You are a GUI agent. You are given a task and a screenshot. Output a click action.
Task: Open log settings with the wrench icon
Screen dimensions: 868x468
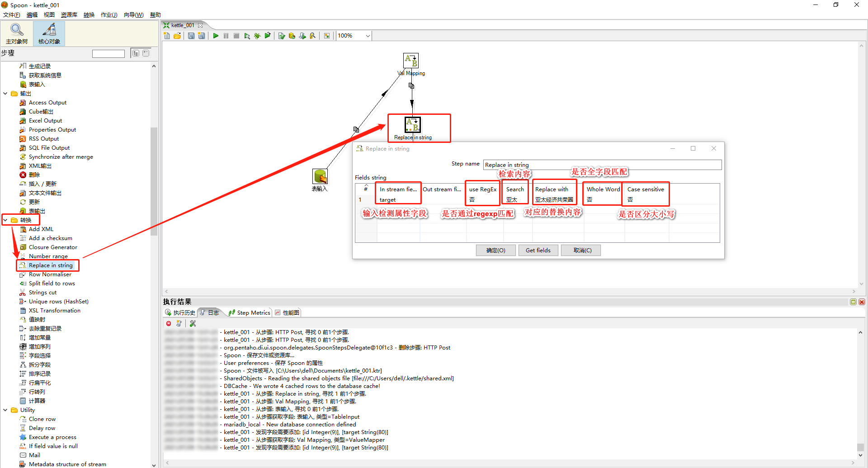tap(193, 323)
